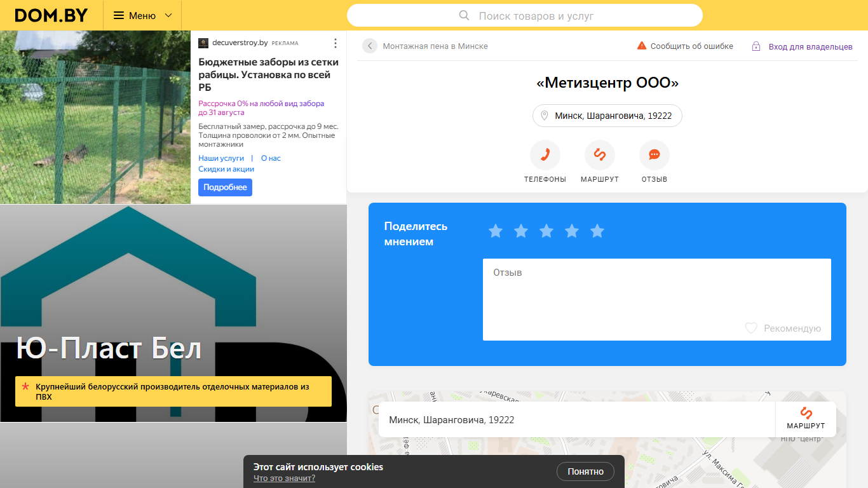
Task: Click the location pin icon in address pill
Action: point(544,116)
